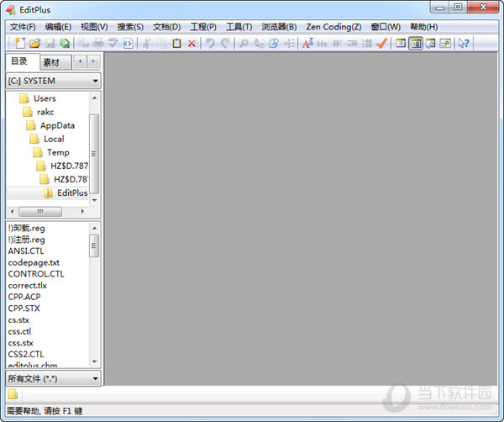Image resolution: width=504 pixels, height=422 pixels.
Task: Select file CPP.STX in list
Action: click(x=24, y=309)
